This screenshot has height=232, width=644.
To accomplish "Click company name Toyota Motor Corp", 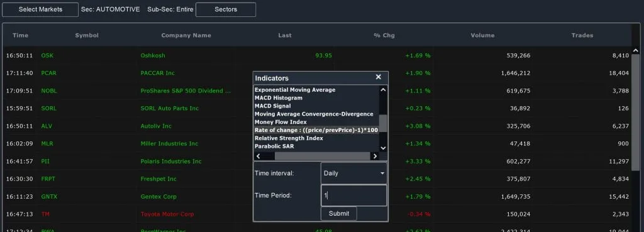I will [x=167, y=214].
